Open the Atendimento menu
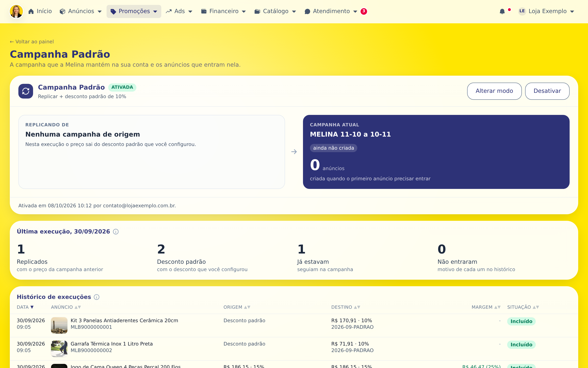This screenshot has height=368, width=588. pyautogui.click(x=331, y=11)
